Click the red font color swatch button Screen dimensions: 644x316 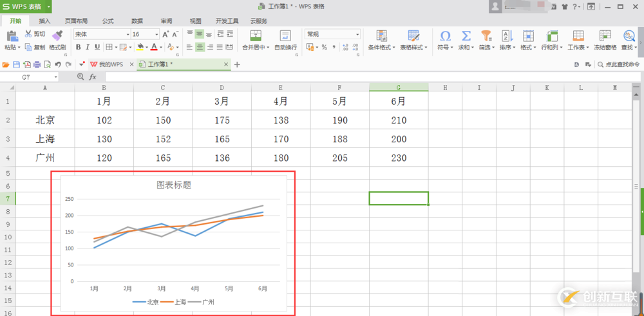coord(155,47)
